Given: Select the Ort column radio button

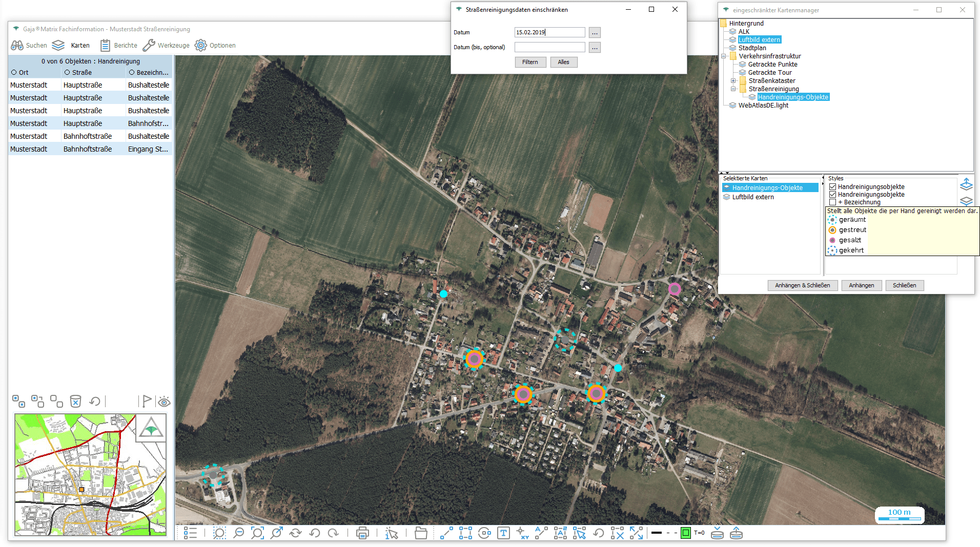Looking at the screenshot, I should click(14, 73).
